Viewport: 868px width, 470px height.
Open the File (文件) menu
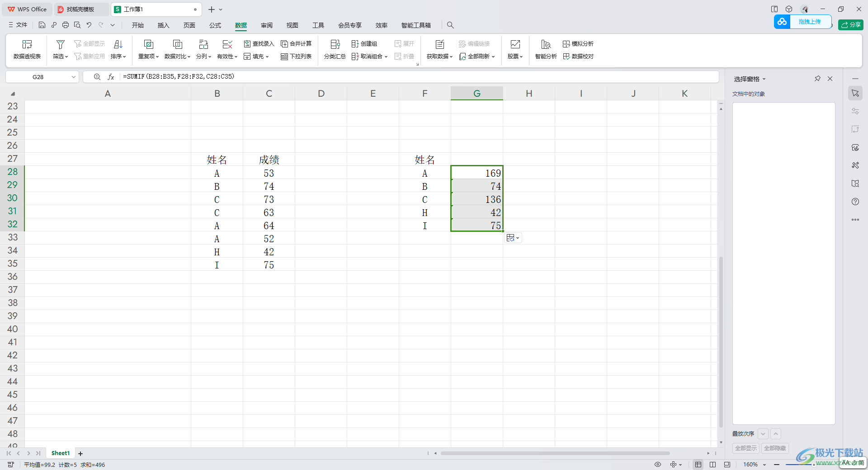(18, 25)
